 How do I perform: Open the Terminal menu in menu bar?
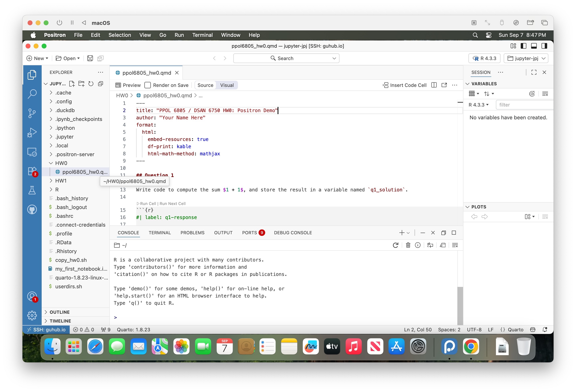(x=202, y=35)
